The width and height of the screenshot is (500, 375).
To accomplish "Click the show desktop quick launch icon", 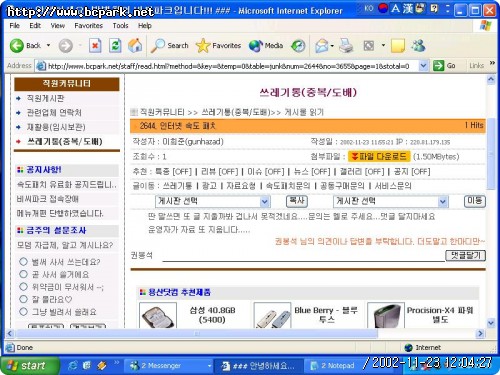I will tap(87, 366).
